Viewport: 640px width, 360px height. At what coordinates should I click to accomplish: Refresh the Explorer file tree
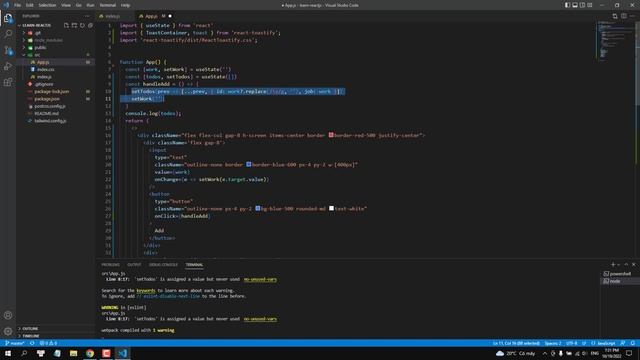pos(82,25)
